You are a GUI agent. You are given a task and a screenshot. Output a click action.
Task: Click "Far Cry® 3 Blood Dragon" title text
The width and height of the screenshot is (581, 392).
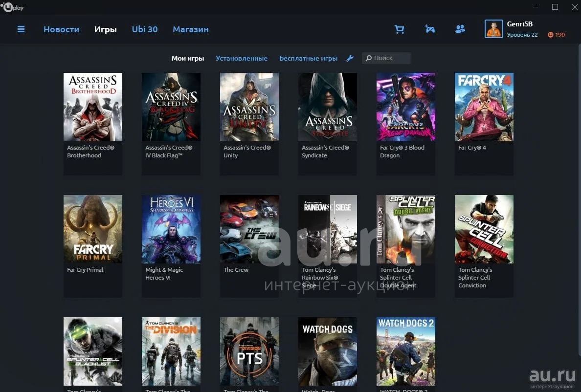point(402,152)
